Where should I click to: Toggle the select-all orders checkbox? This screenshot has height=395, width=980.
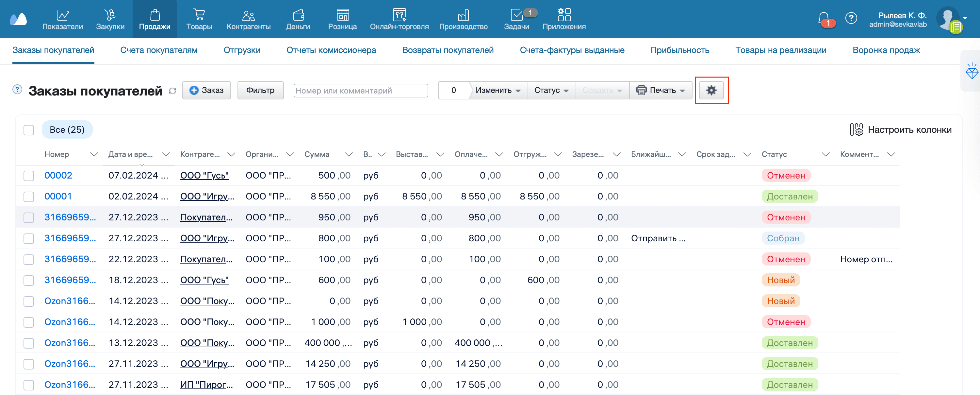[x=29, y=130]
